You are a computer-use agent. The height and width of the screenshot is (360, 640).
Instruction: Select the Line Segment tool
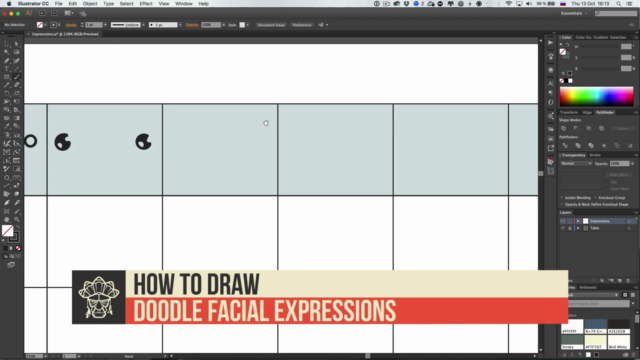(16, 69)
